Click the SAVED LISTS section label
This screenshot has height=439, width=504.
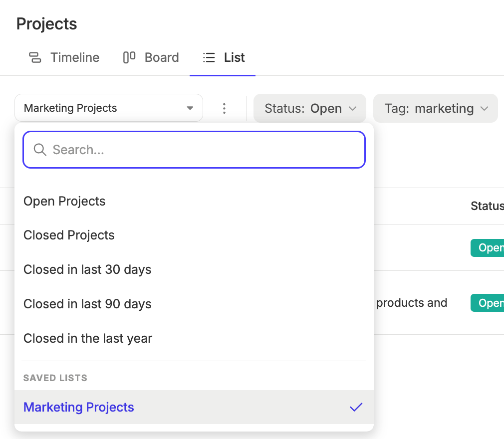coord(55,378)
